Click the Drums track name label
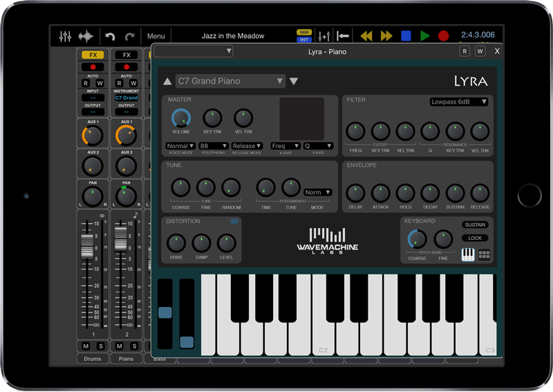Screen dimensions: 553x392 [93, 359]
